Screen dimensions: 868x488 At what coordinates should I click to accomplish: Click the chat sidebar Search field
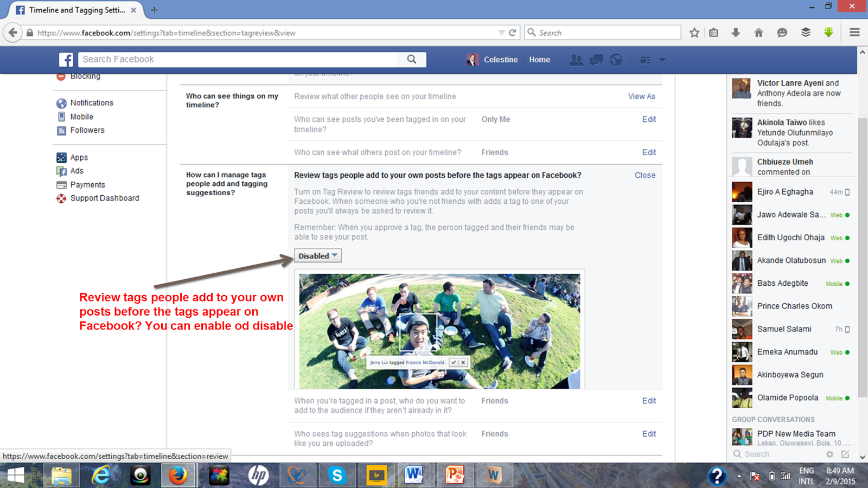pyautogui.click(x=776, y=454)
